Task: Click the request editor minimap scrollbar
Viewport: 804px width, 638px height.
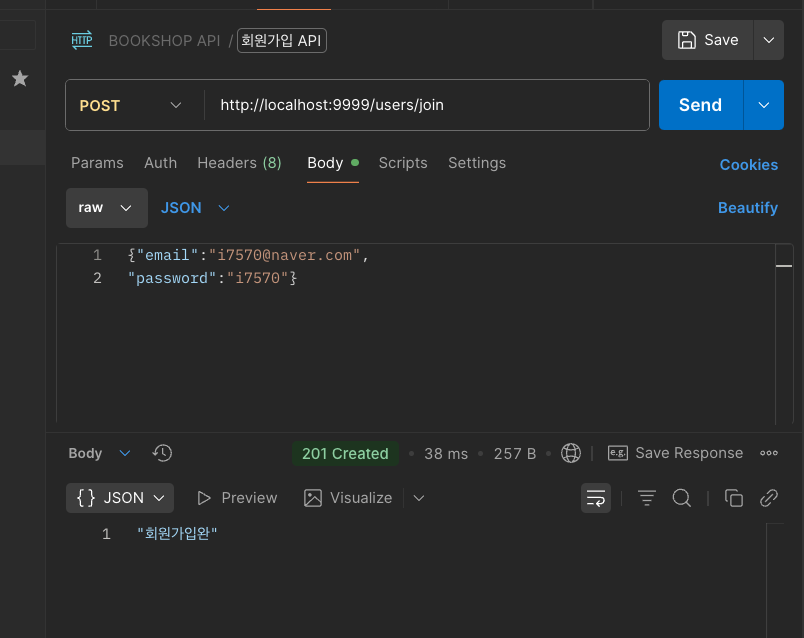Action: (784, 333)
